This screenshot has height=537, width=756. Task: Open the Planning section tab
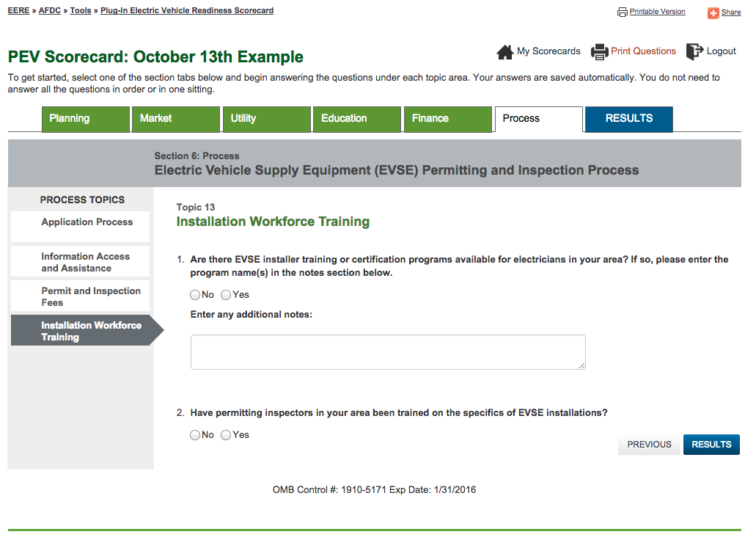[86, 119]
